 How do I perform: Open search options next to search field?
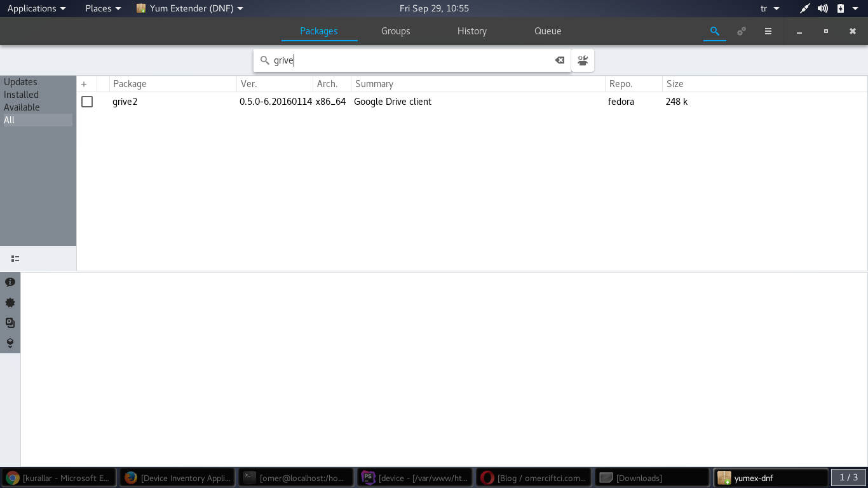[x=583, y=60]
